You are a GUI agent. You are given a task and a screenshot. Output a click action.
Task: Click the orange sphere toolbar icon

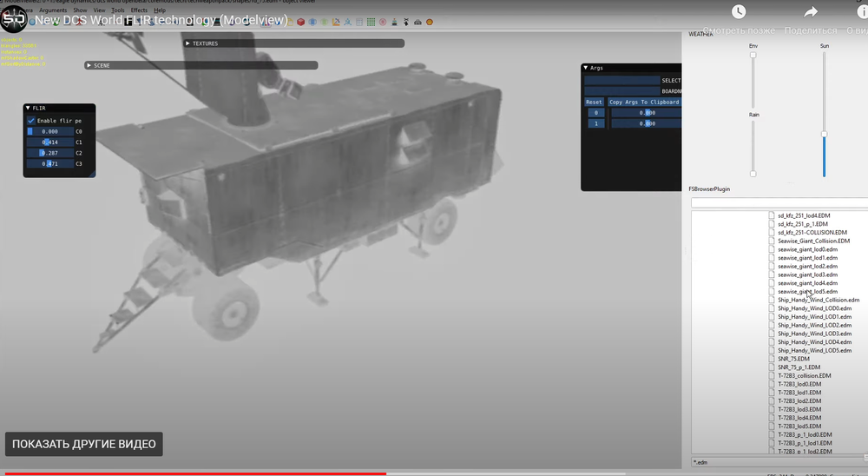click(430, 23)
